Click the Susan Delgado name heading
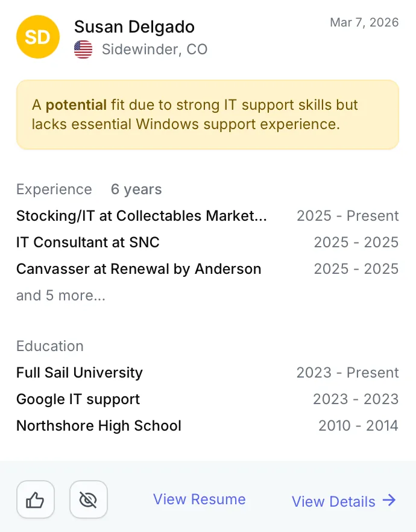The height and width of the screenshot is (532, 416). [x=134, y=27]
